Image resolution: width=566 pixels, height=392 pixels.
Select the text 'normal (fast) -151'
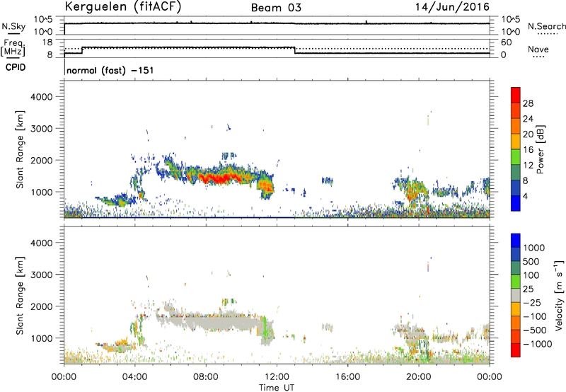coord(110,70)
